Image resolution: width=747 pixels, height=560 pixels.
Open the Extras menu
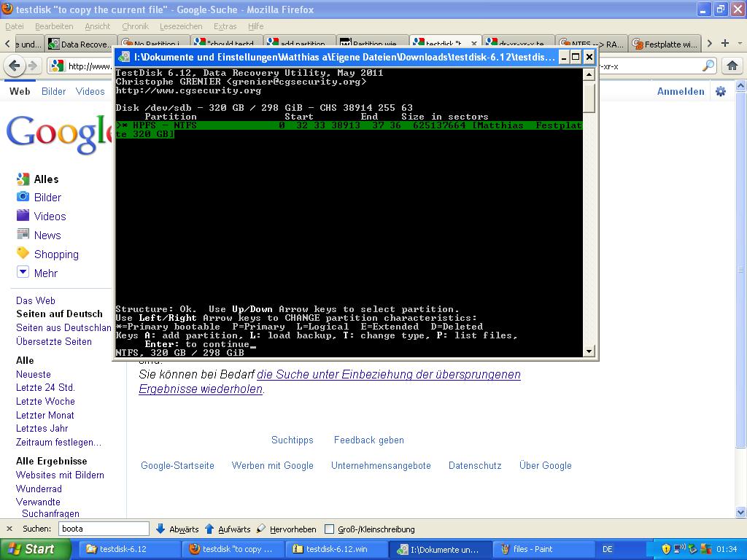(x=225, y=26)
